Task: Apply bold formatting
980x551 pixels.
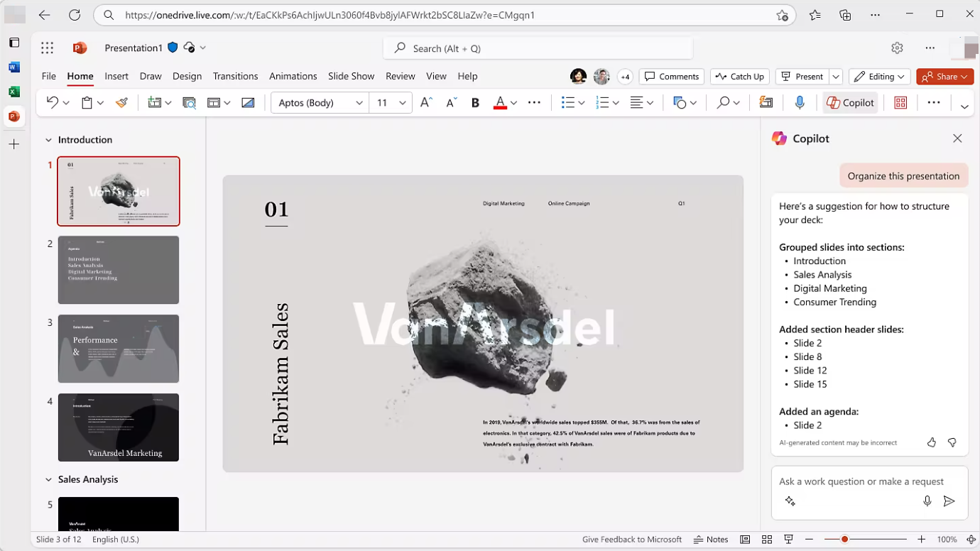Action: pyautogui.click(x=475, y=102)
